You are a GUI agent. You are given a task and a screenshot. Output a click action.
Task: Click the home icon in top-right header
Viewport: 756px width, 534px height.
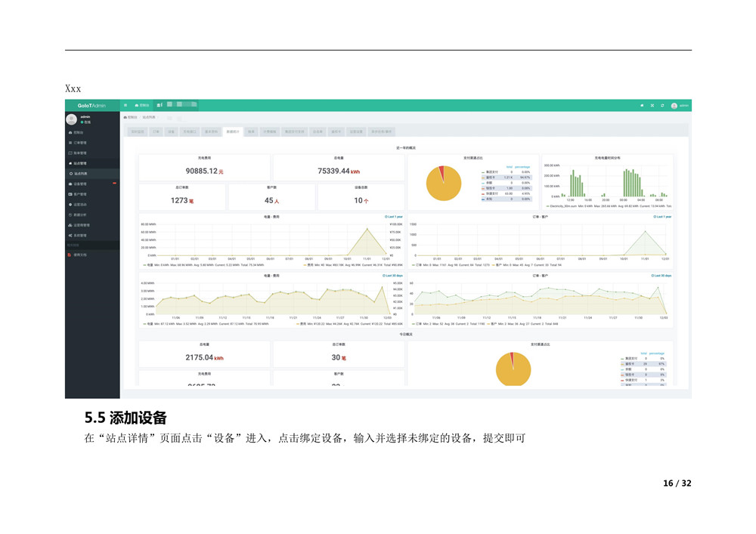643,106
